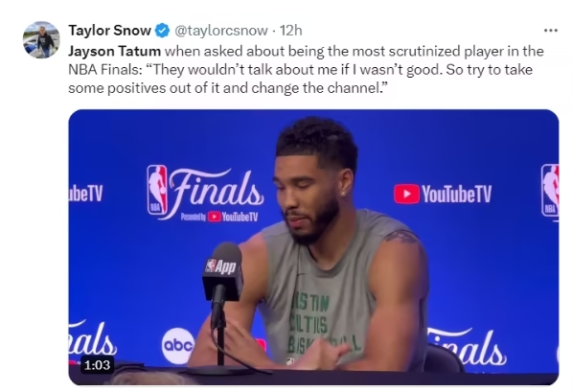
Task: Click the tweet quote text body
Action: 306,69
